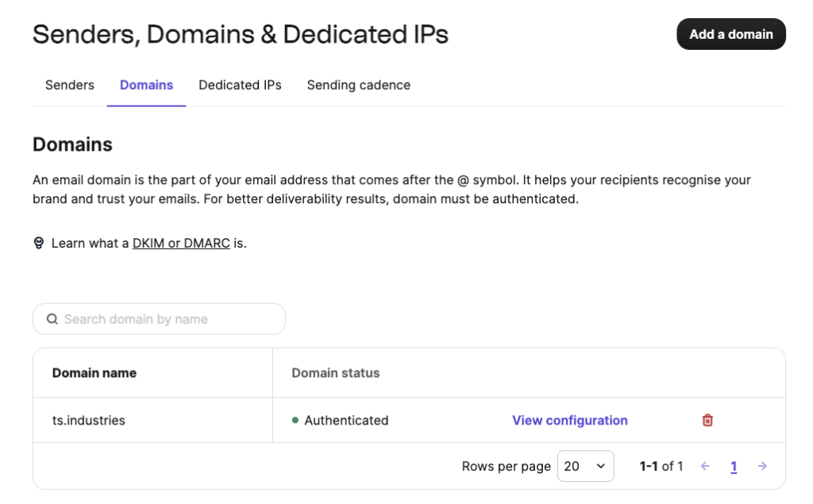Switch to the Senders tab
This screenshot has width=813, height=504.
pos(70,85)
